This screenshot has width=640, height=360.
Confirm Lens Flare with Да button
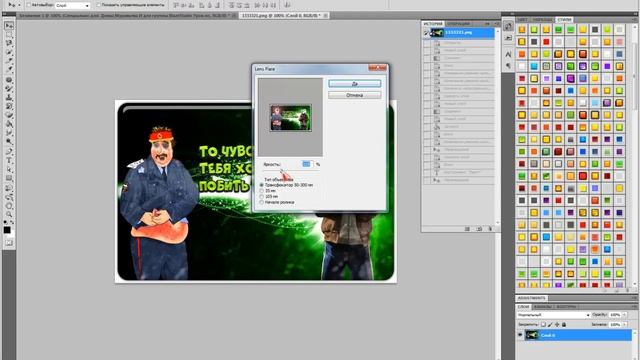355,84
